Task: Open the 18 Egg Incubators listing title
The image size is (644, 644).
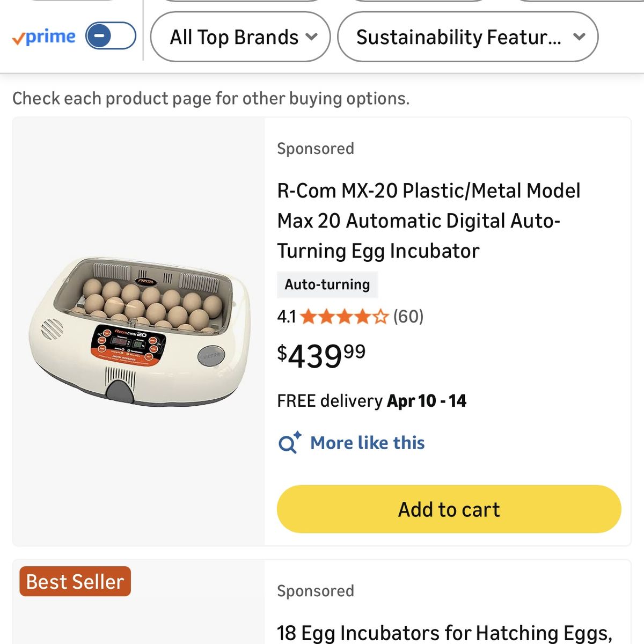Action: click(444, 633)
